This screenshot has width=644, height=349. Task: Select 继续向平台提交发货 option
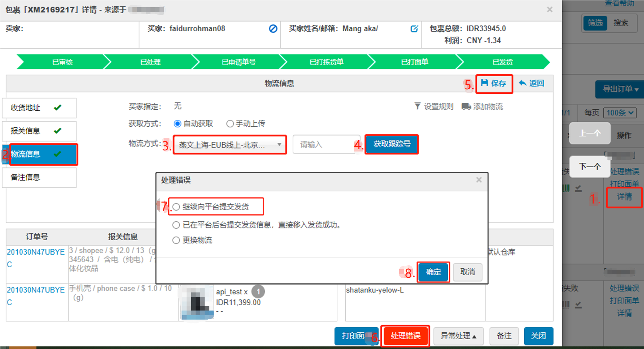pos(176,207)
